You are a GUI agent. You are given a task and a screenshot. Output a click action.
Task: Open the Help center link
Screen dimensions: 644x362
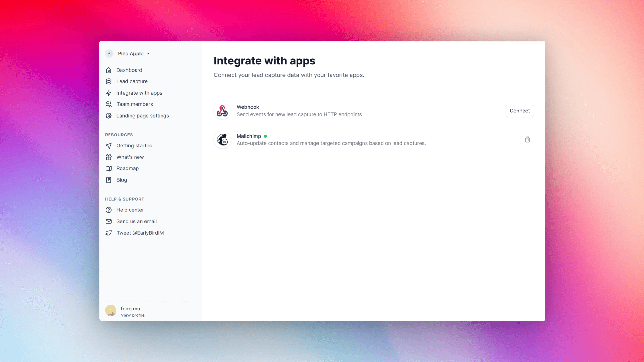(130, 210)
